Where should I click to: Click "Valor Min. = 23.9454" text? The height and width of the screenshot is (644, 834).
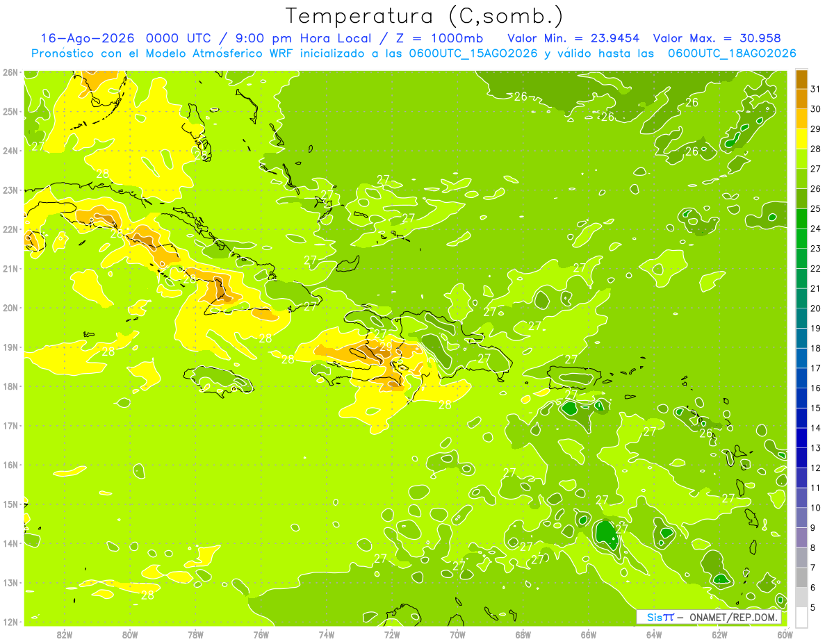pos(573,38)
